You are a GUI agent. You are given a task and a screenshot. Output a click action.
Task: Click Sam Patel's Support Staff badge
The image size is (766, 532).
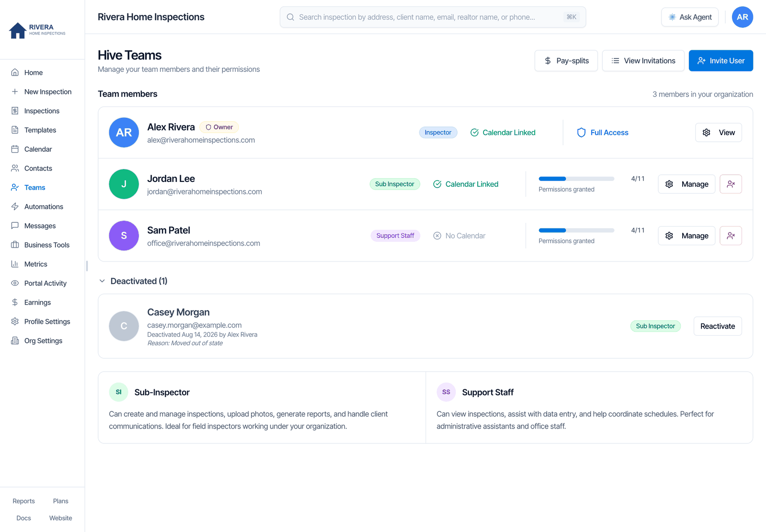point(395,236)
